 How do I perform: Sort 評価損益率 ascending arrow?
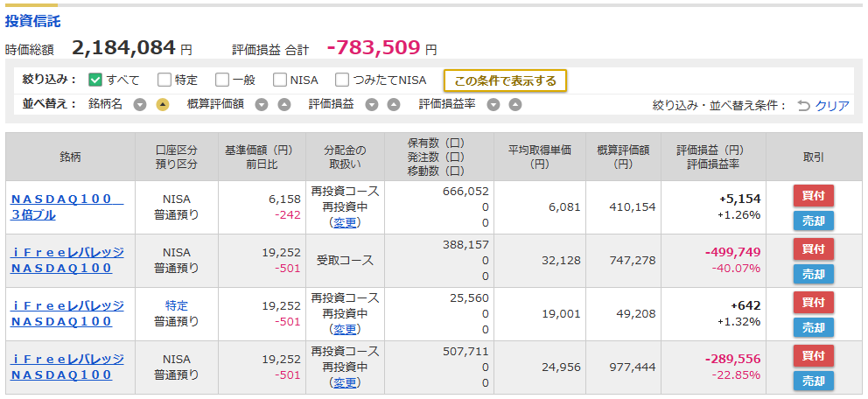click(515, 105)
